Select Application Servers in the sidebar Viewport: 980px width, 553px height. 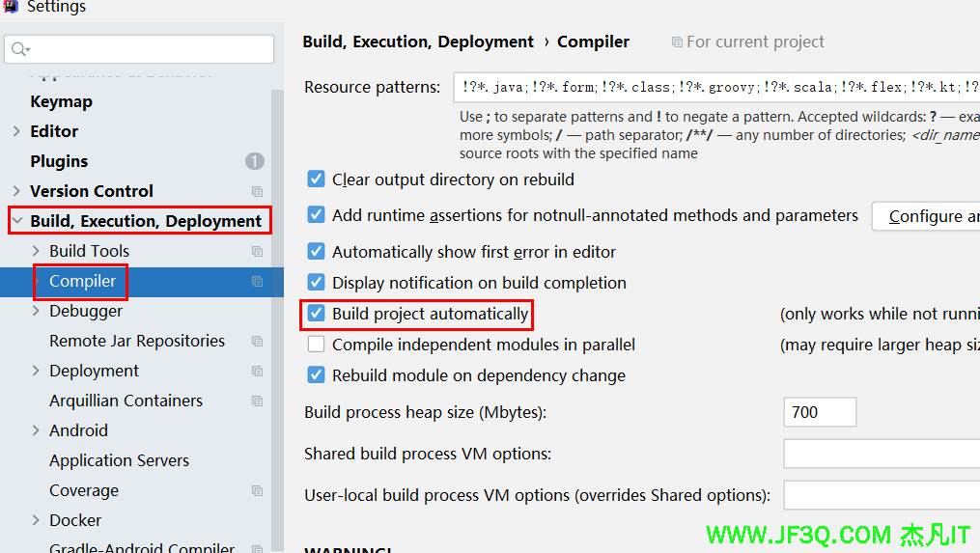[119, 460]
